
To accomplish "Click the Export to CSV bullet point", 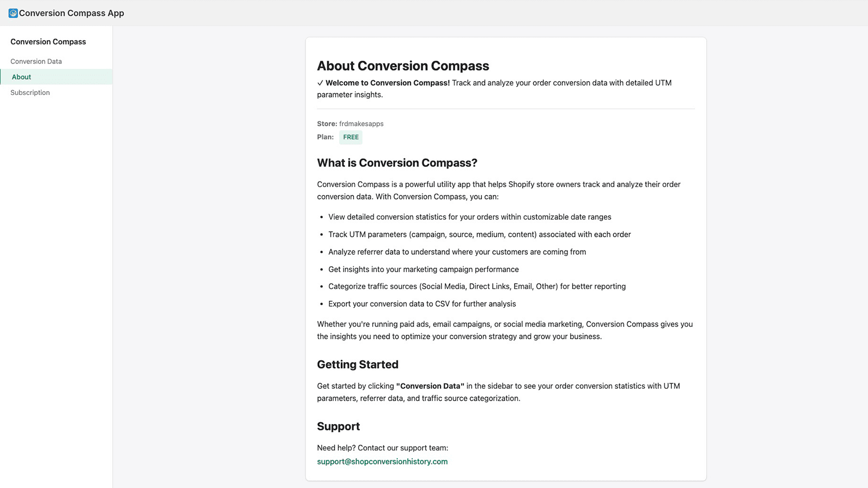I will [x=422, y=304].
